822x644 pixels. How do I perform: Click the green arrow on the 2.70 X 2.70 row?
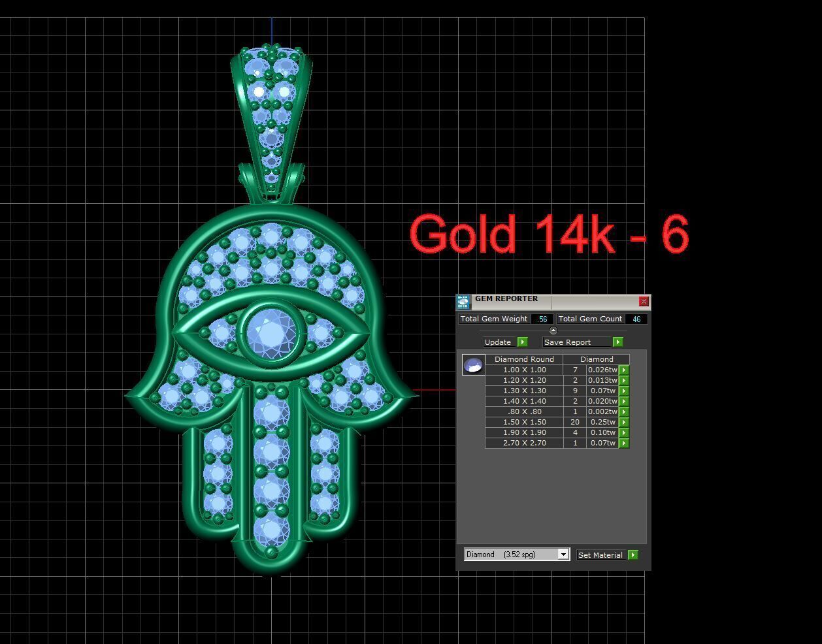pos(624,443)
